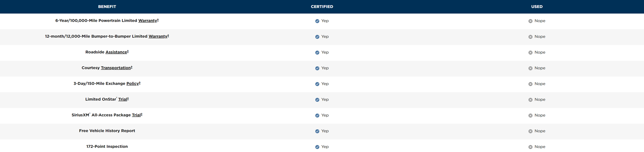This screenshot has width=644, height=152.
Task: Click the Used X icon for 172-Point Inspection
Action: click(x=530, y=147)
